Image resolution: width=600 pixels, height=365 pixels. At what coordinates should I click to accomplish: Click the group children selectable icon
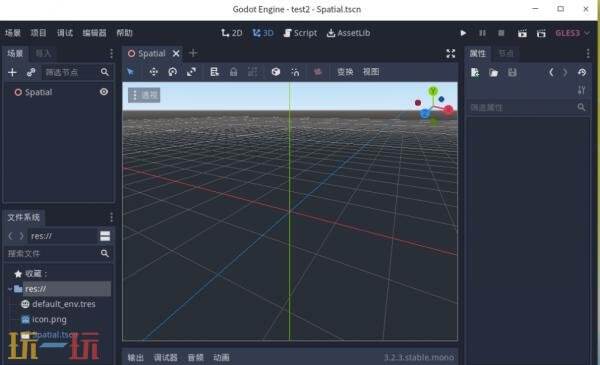253,72
